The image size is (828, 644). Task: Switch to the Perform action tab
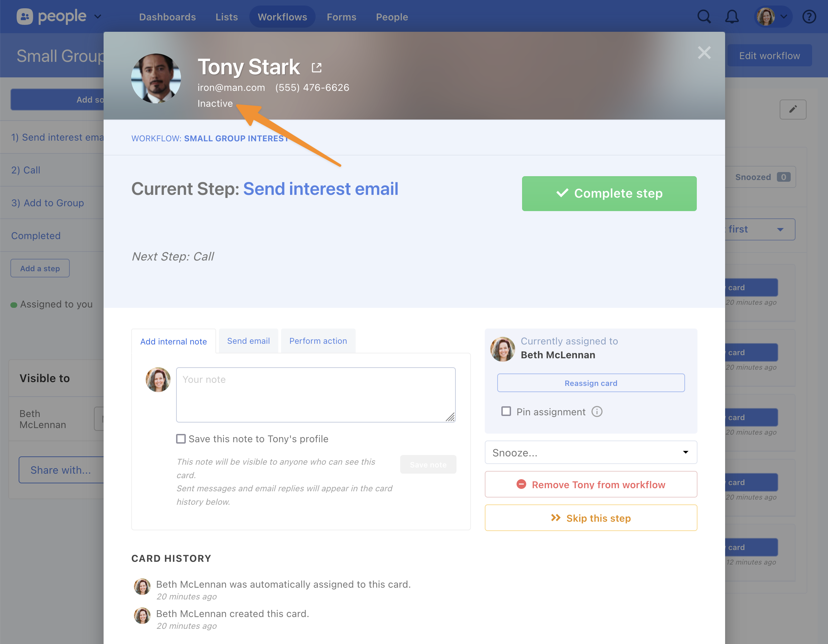pos(318,341)
